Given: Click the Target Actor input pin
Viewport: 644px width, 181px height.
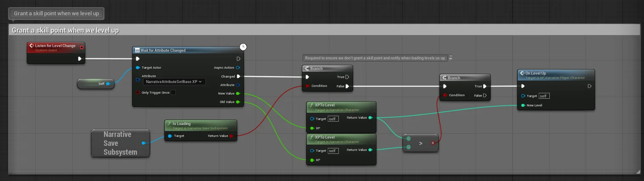Looking at the screenshot, I should click(138, 67).
